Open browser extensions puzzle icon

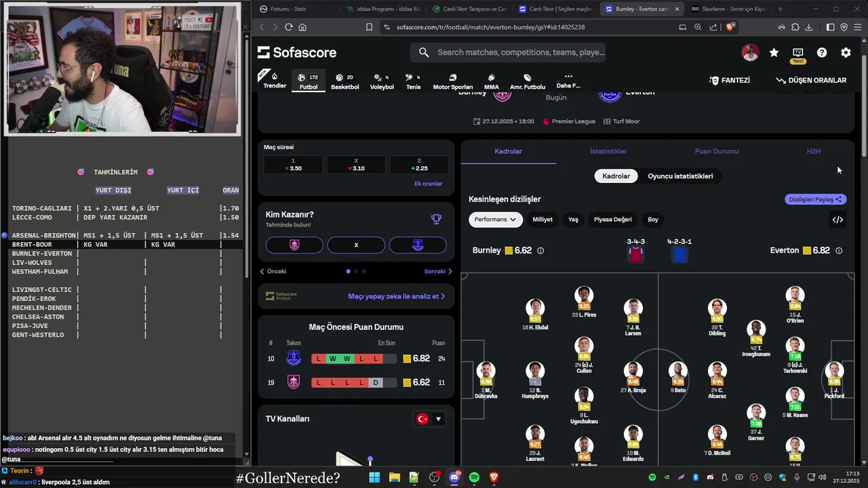(795, 27)
